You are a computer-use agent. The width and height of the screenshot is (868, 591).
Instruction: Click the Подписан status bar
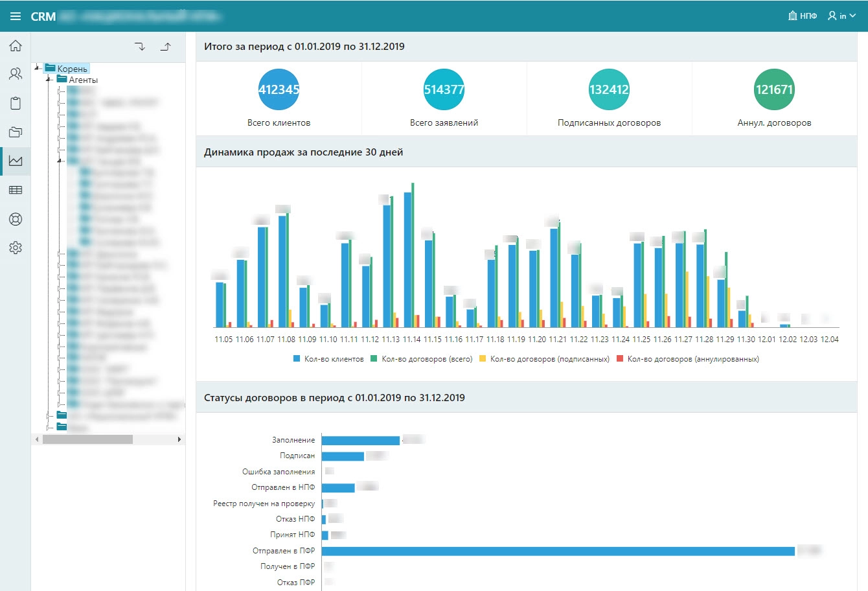[x=343, y=456]
